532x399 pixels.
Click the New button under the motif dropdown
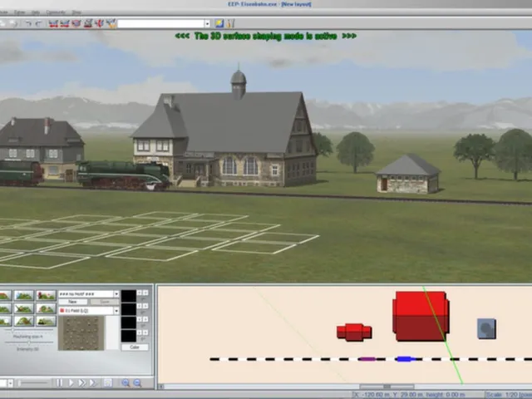point(72,302)
